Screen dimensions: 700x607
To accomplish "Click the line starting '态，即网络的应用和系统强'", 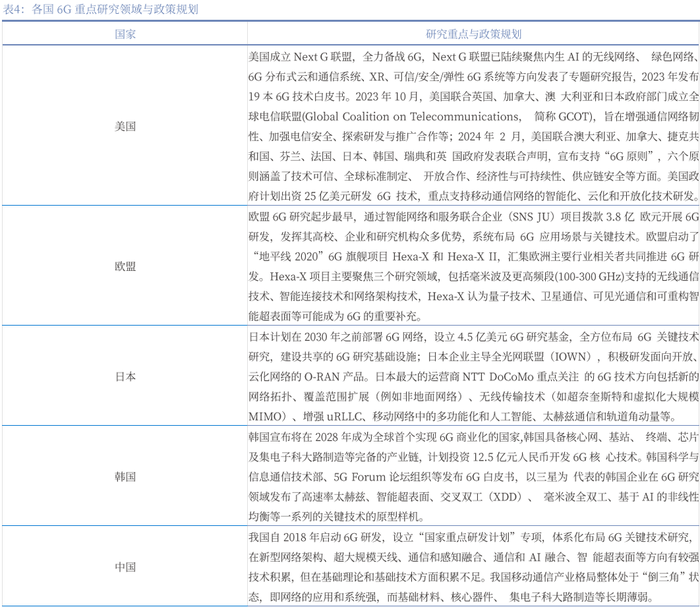I will click(x=452, y=597).
